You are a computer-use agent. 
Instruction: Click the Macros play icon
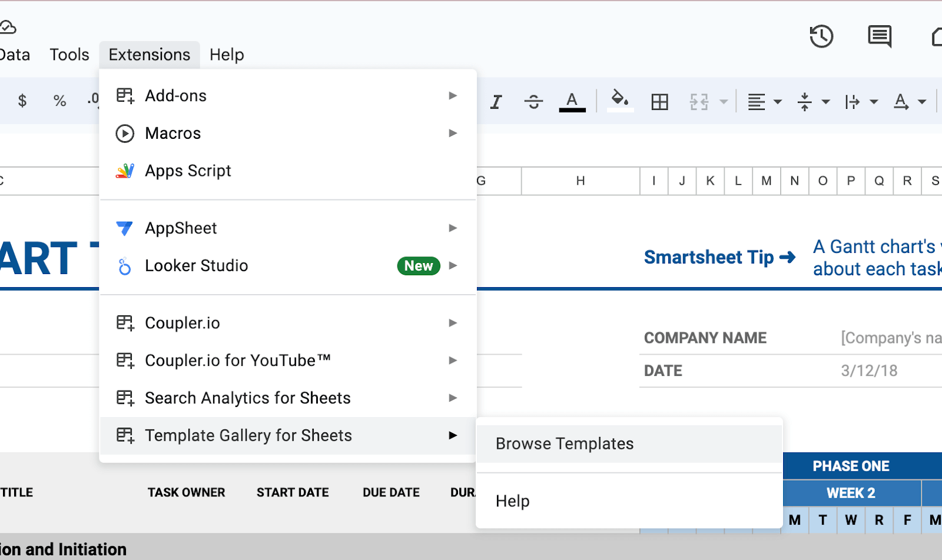[125, 134]
